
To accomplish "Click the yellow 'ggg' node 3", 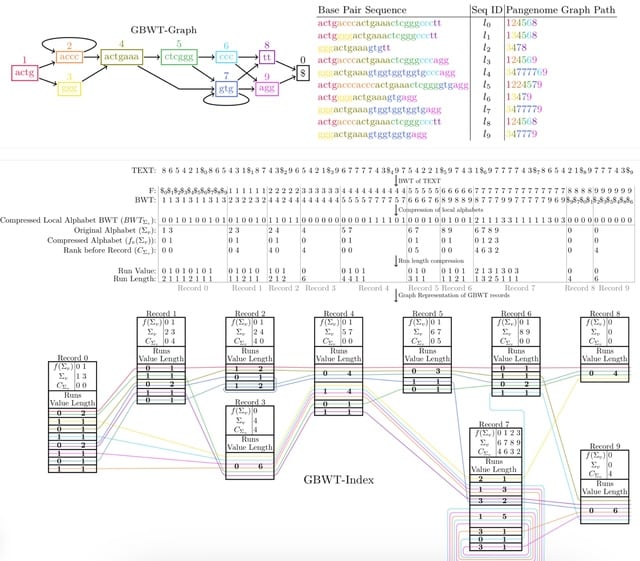I will tap(68, 89).
